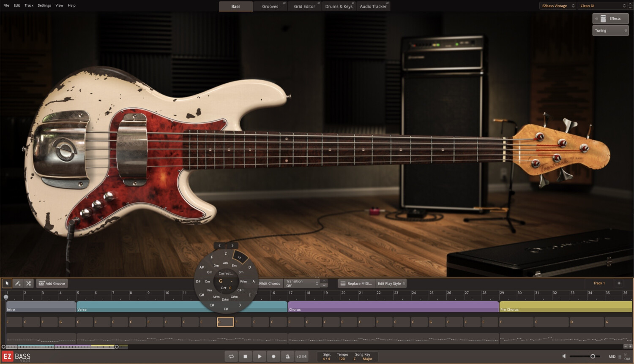The height and width of the screenshot is (364, 634).
Task: Expand the Tuning panel
Action: 610,30
